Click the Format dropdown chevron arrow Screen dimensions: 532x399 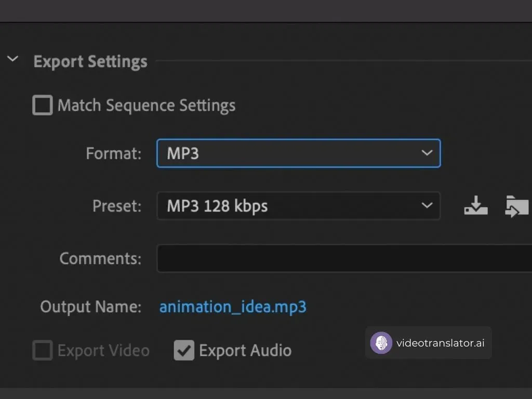(x=427, y=153)
